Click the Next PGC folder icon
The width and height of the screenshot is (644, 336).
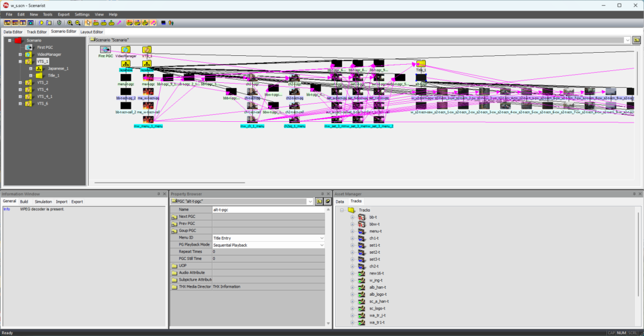click(174, 217)
